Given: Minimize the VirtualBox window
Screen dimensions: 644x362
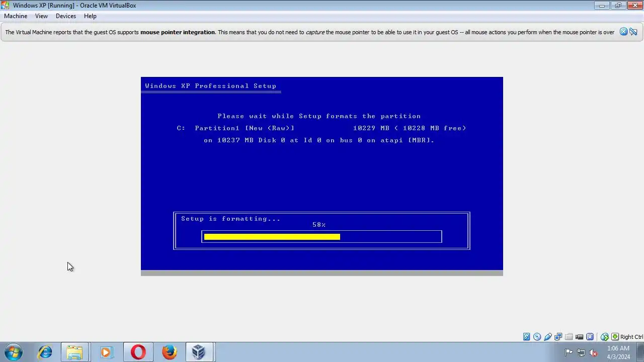Looking at the screenshot, I should (602, 6).
